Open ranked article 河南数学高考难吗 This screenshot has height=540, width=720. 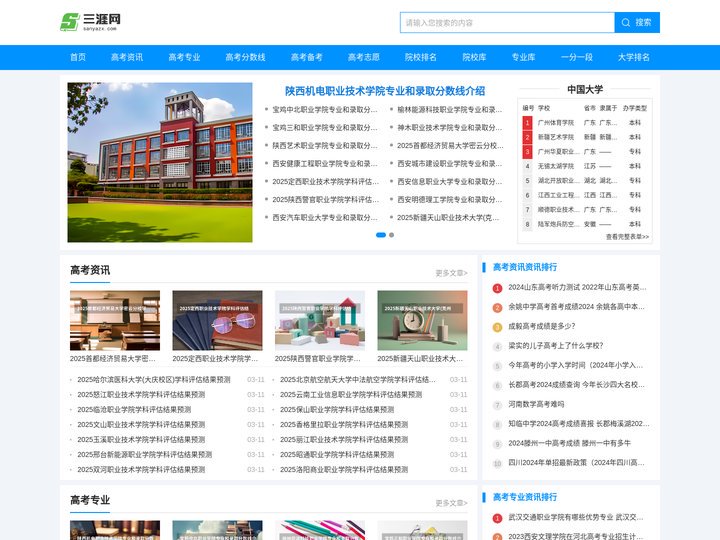point(536,405)
